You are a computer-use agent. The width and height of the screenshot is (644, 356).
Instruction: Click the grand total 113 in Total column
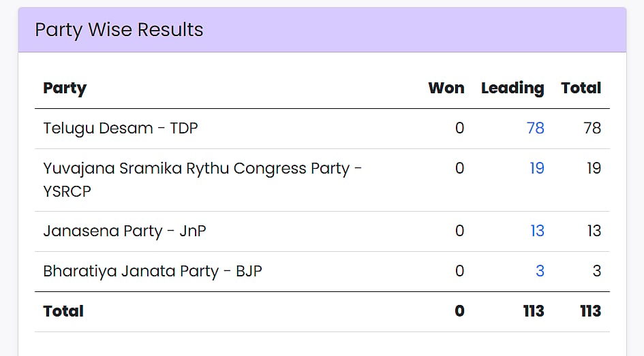tap(591, 311)
